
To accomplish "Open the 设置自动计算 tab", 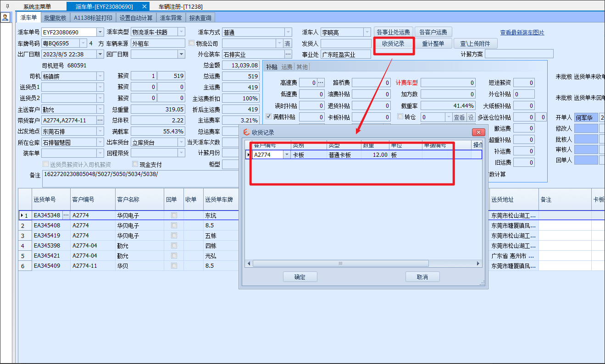I will pyautogui.click(x=136, y=18).
